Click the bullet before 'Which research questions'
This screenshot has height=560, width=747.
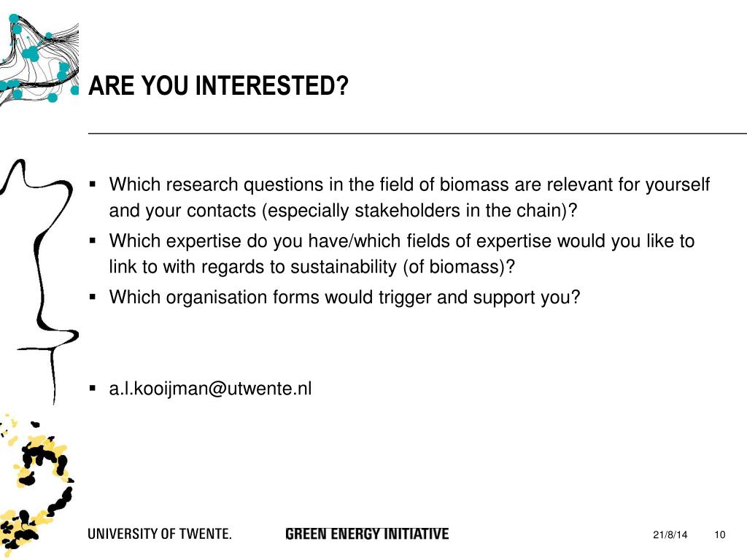point(93,184)
